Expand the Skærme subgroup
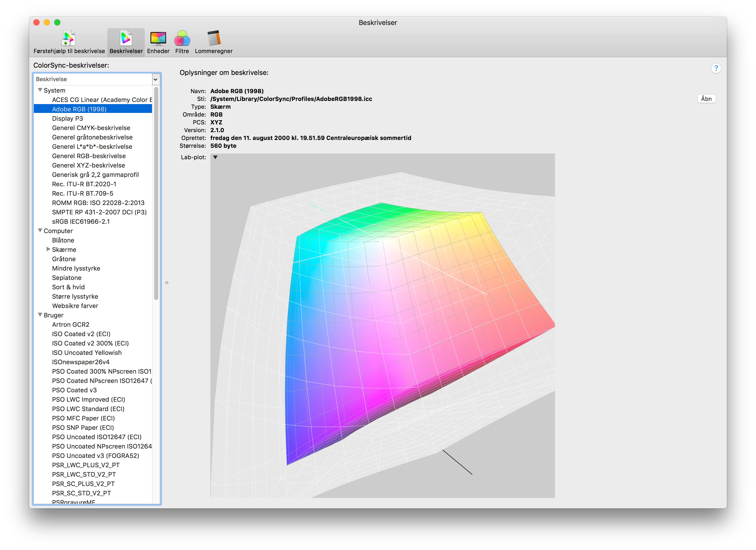756x550 pixels. (48, 249)
